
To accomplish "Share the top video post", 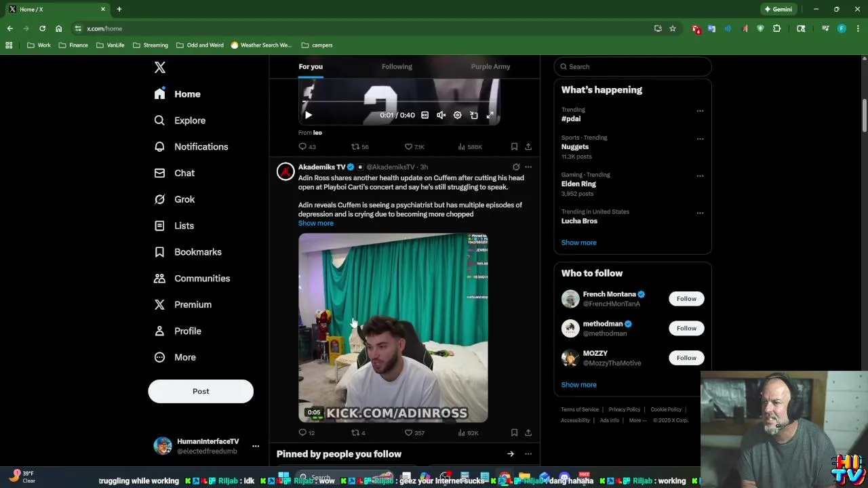I will click(528, 146).
